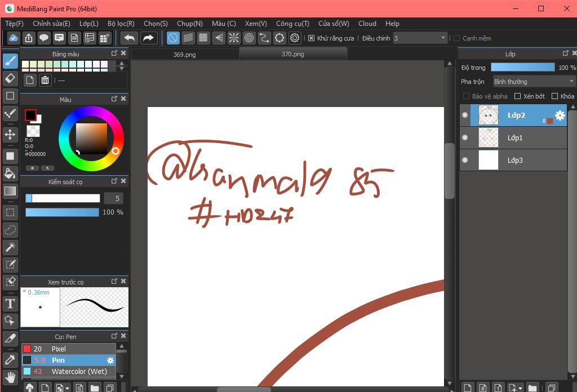Open snap settings gear in toolbar
This screenshot has height=392, width=577.
[x=295, y=38]
